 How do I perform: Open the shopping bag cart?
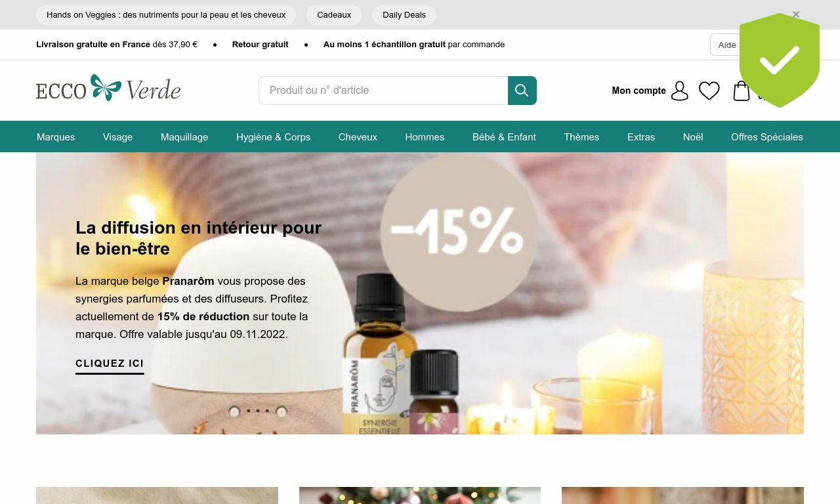coord(742,91)
